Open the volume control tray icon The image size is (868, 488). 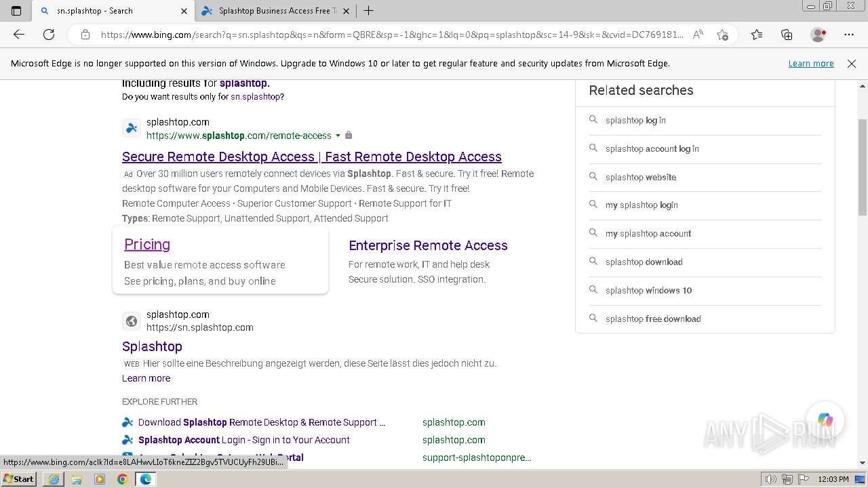(x=771, y=479)
